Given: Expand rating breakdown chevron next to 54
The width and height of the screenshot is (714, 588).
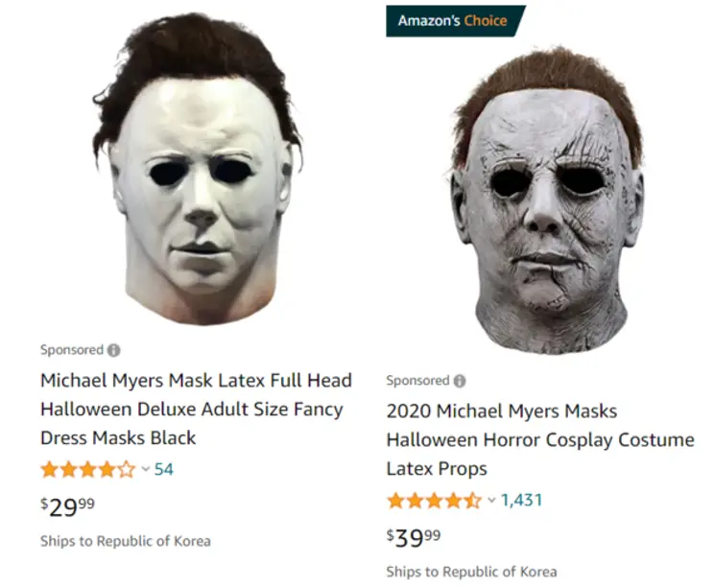Looking at the screenshot, I should click(146, 469).
